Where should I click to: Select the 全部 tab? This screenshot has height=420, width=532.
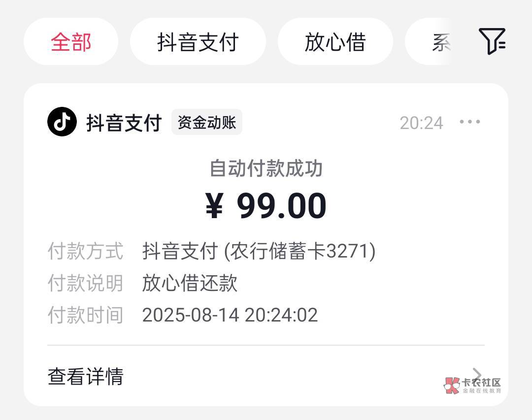[71, 42]
